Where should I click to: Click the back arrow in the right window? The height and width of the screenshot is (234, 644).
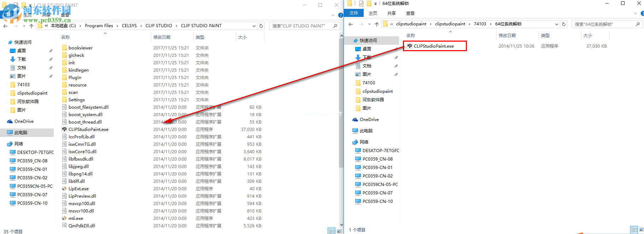(351, 24)
